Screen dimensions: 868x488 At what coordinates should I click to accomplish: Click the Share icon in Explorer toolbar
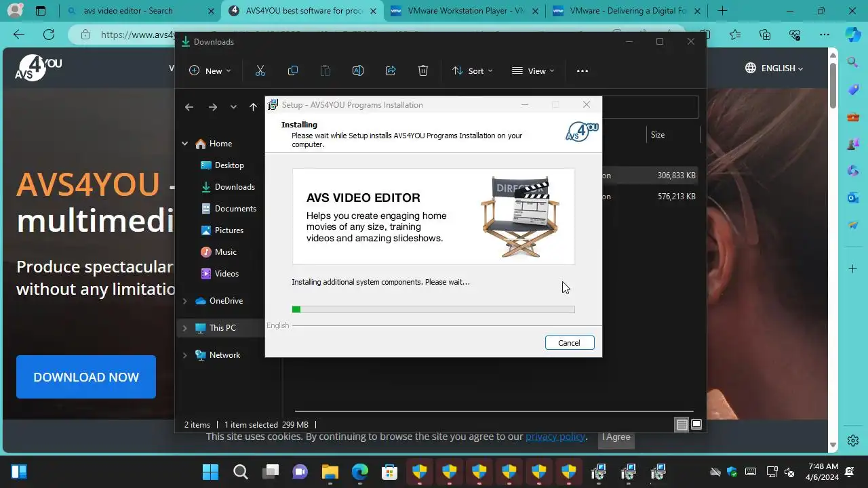click(391, 70)
